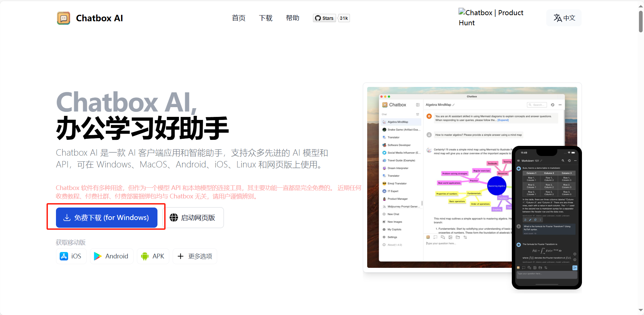Click the Android Google Play button
Image resolution: width=644 pixels, height=315 pixels.
[111, 256]
